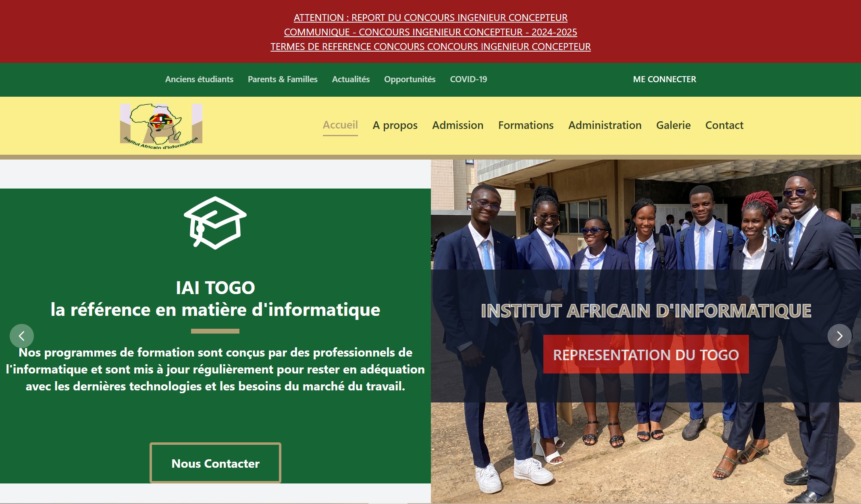View the Galerie page
The height and width of the screenshot is (504, 861).
tap(674, 125)
